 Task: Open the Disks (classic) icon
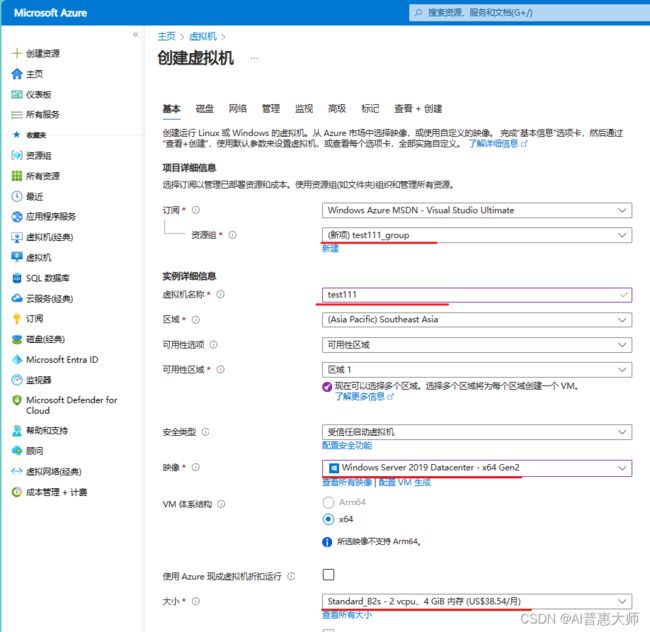click(x=17, y=339)
